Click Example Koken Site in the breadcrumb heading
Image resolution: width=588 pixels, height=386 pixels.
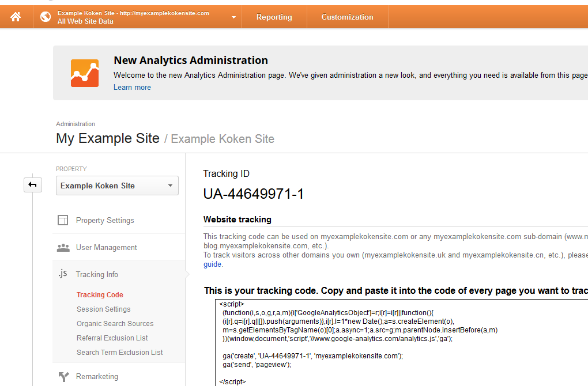tap(223, 139)
